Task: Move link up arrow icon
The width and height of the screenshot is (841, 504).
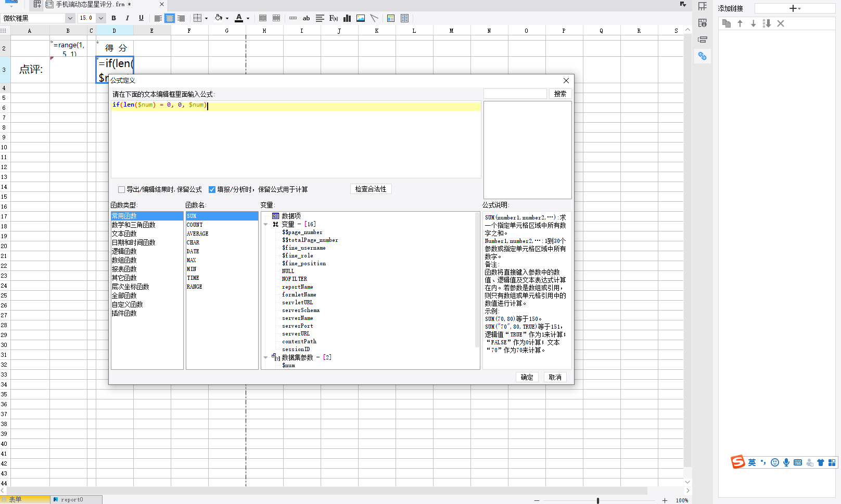Action: point(740,23)
